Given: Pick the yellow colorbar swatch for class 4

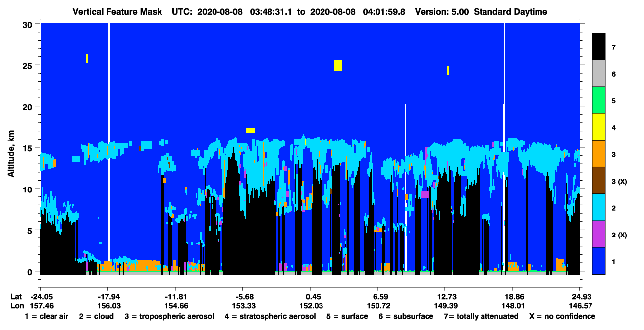Looking at the screenshot, I should tap(599, 127).
